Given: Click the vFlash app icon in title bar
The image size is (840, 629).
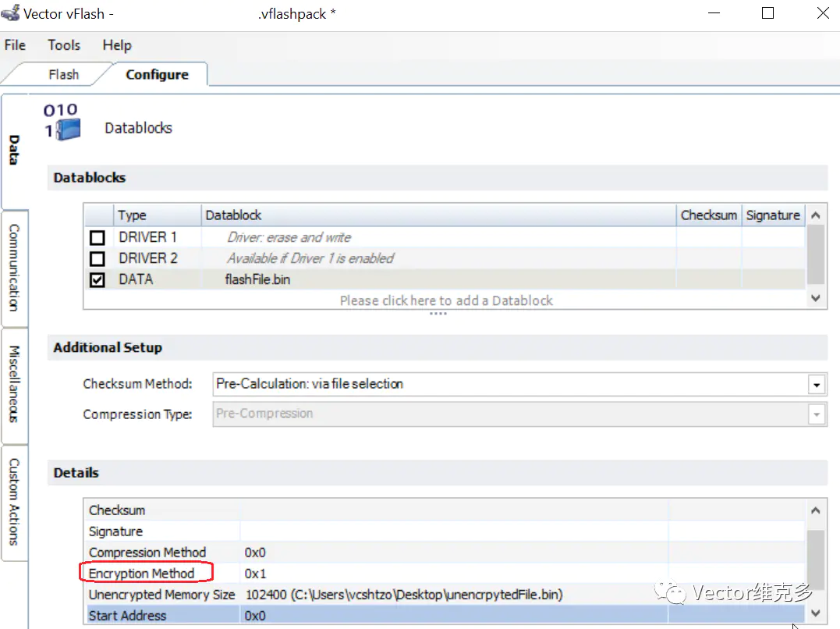Looking at the screenshot, I should pyautogui.click(x=12, y=13).
